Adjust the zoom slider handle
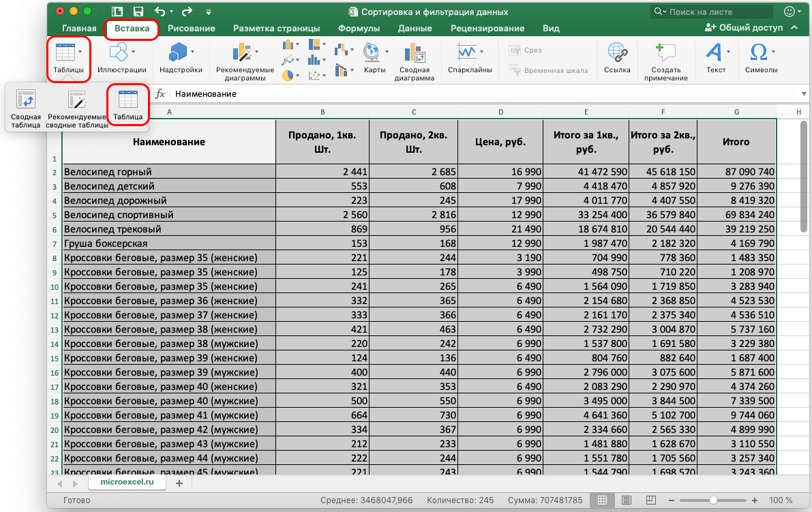Screen dimensions: 812x512 714,500
